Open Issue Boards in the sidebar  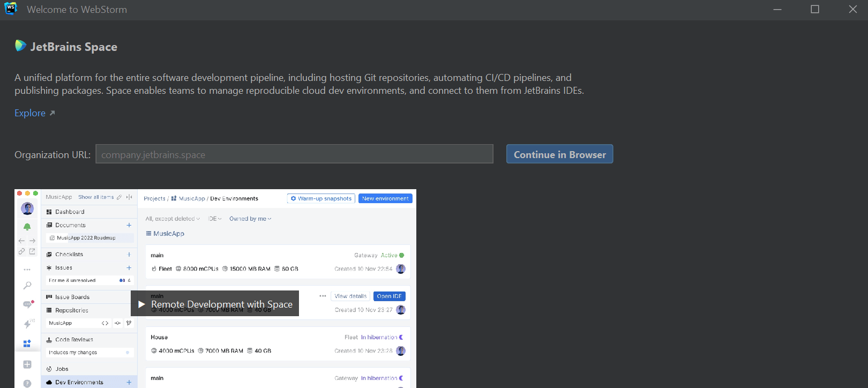(72, 297)
